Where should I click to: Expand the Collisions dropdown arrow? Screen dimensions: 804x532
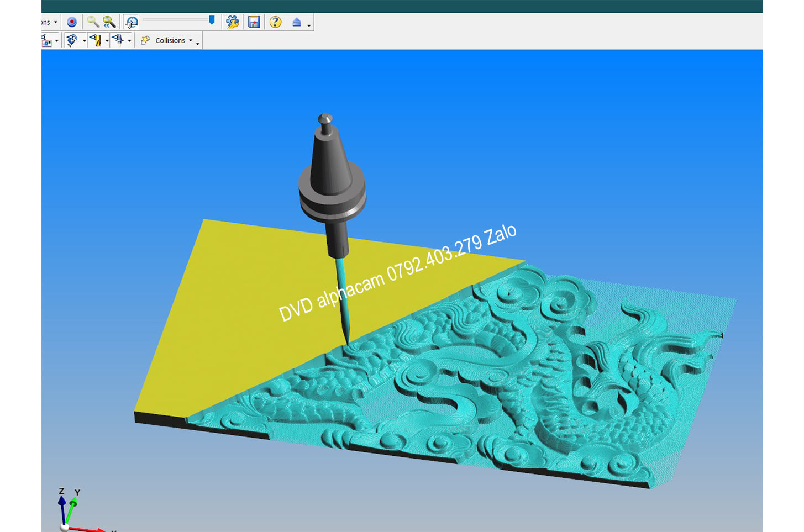[191, 40]
